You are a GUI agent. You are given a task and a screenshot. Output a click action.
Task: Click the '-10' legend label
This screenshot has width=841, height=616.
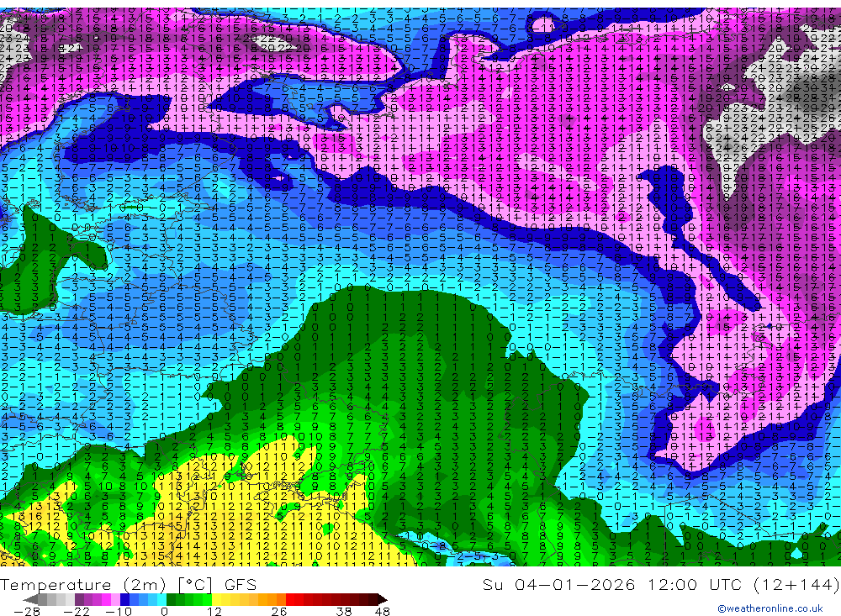pyautogui.click(x=119, y=612)
